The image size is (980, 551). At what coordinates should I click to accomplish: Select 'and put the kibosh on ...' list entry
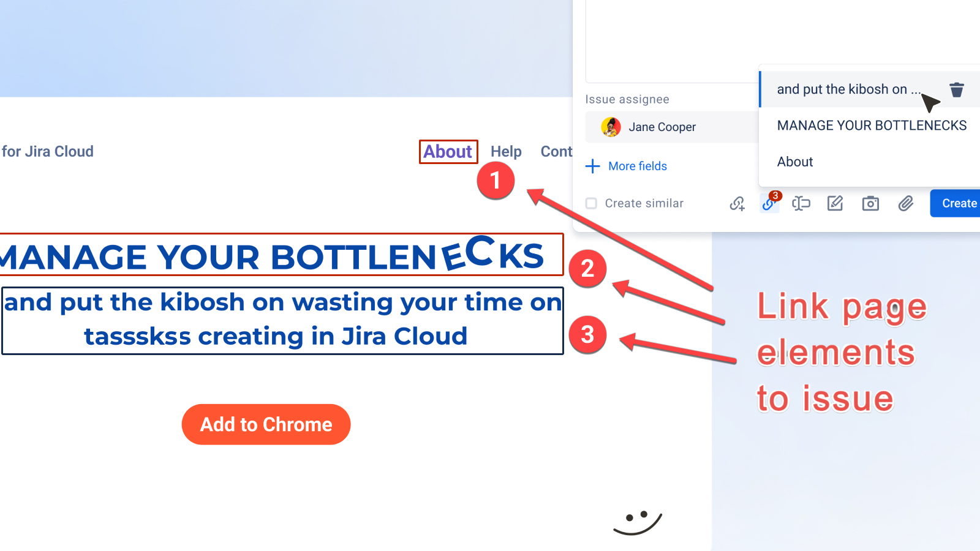[870, 89]
